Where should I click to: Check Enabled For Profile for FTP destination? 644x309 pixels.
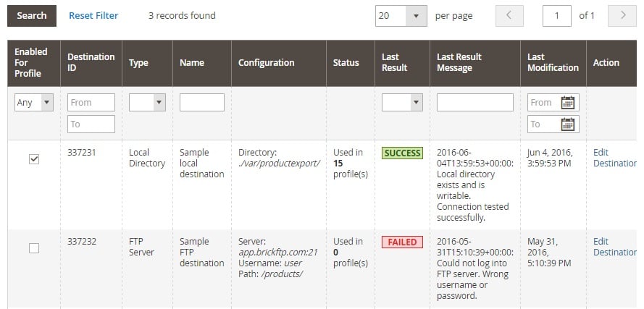click(34, 248)
